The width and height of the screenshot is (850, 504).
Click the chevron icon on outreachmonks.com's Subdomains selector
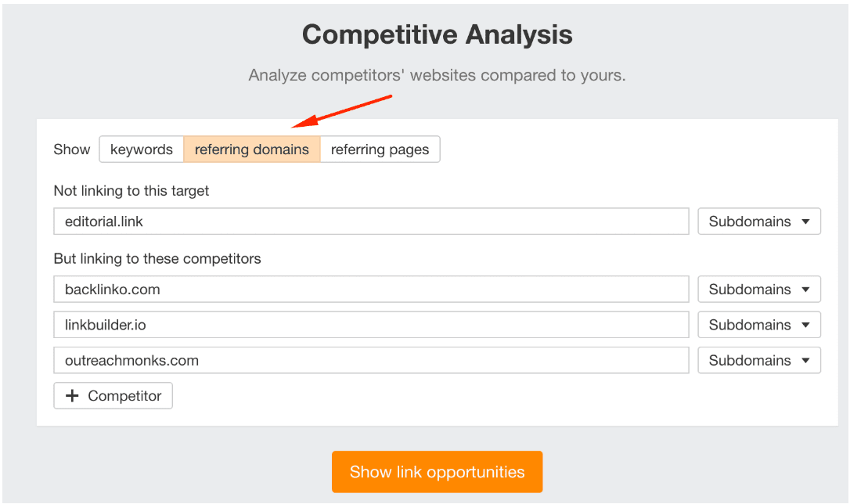coord(806,360)
